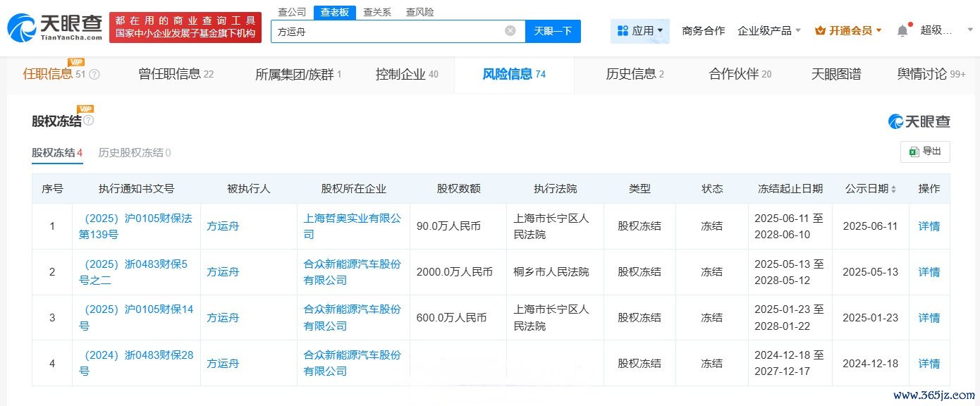This screenshot has height=406, width=980.
Task: Switch to the 查公司 search tab
Action: [x=292, y=12]
